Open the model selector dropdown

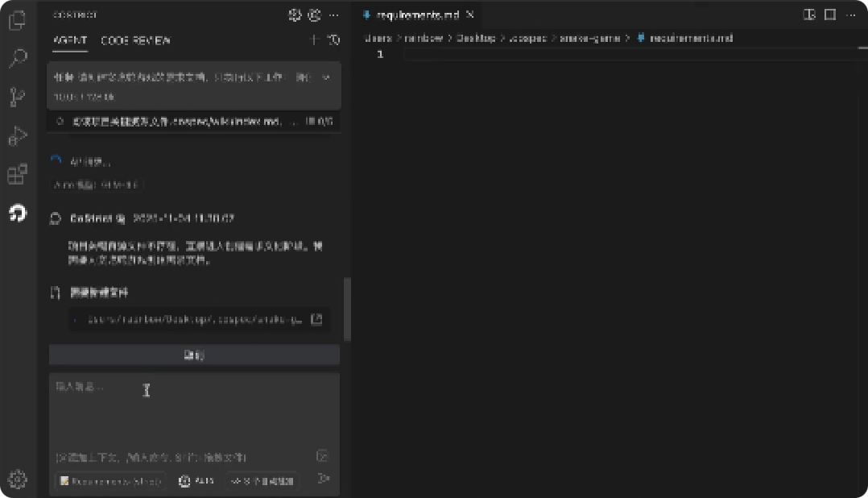pos(197,481)
